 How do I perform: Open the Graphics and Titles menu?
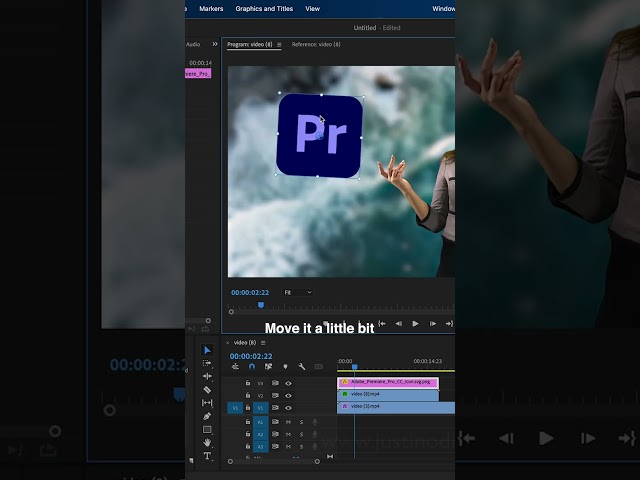[264, 9]
